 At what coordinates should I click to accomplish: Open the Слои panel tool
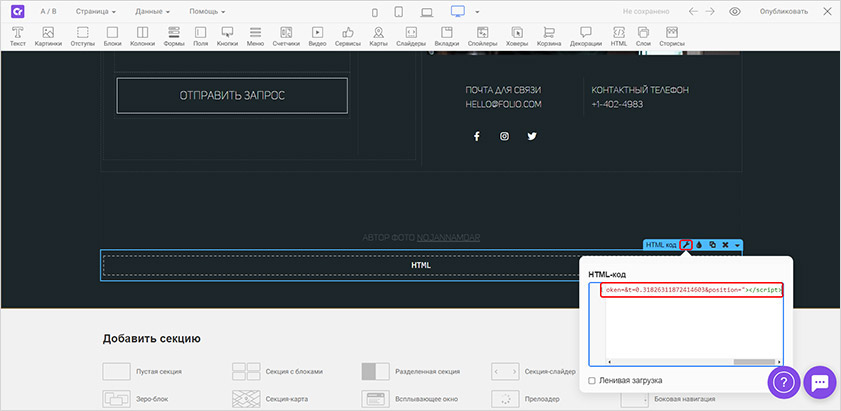[x=643, y=36]
